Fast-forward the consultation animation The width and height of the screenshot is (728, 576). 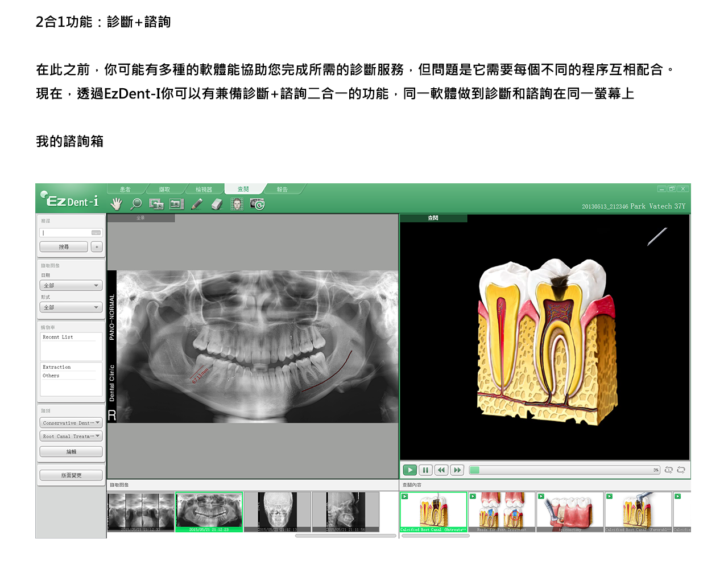[457, 470]
